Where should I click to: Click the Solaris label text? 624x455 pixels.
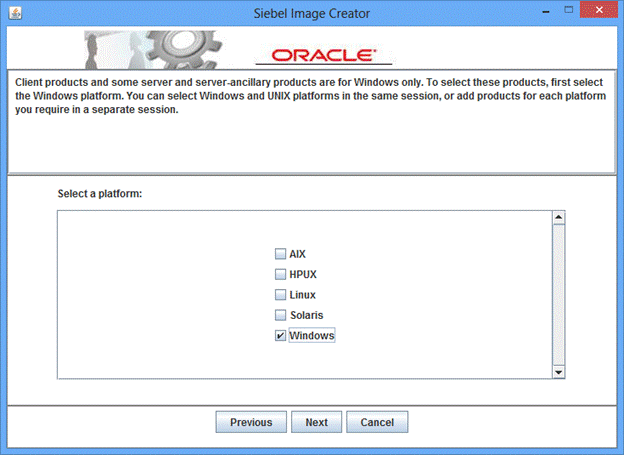(x=306, y=315)
